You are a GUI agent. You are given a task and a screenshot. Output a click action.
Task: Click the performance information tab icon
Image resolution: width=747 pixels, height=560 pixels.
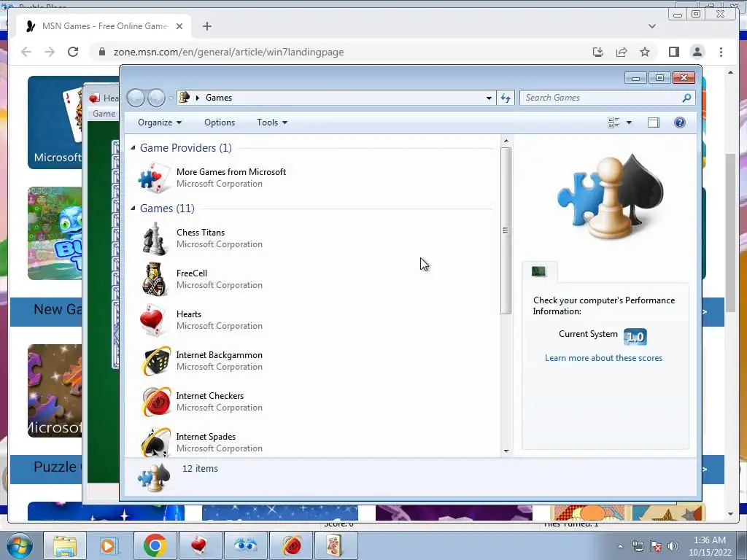coord(539,272)
